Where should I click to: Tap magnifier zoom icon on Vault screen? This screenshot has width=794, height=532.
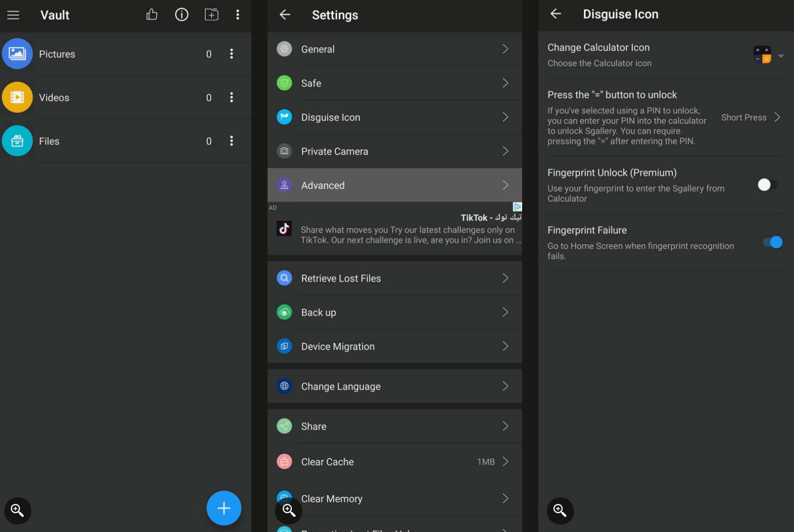[x=17, y=510]
